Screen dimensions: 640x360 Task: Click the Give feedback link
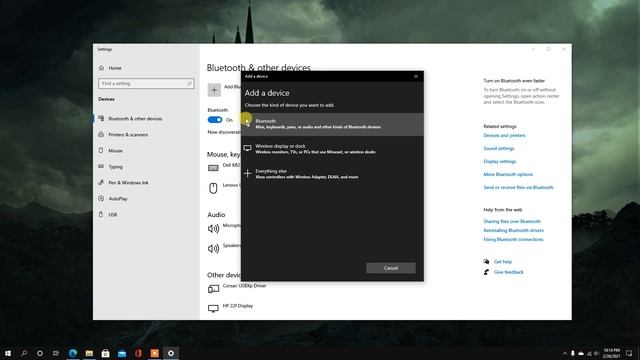pyautogui.click(x=508, y=272)
